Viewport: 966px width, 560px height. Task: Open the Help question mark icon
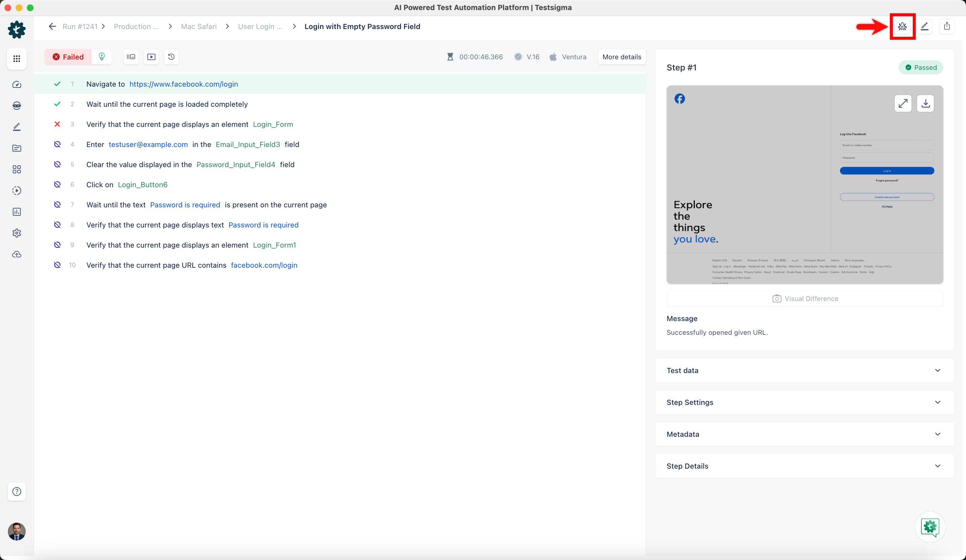16,492
